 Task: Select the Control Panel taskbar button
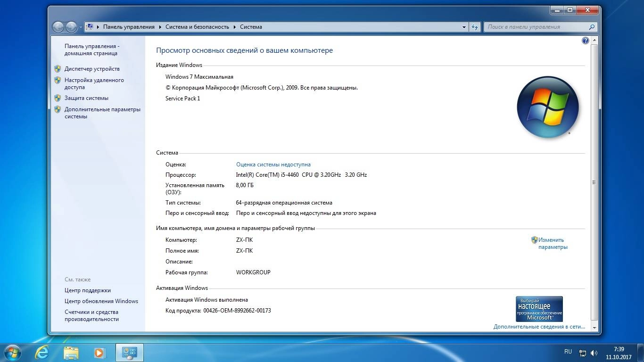click(129, 352)
